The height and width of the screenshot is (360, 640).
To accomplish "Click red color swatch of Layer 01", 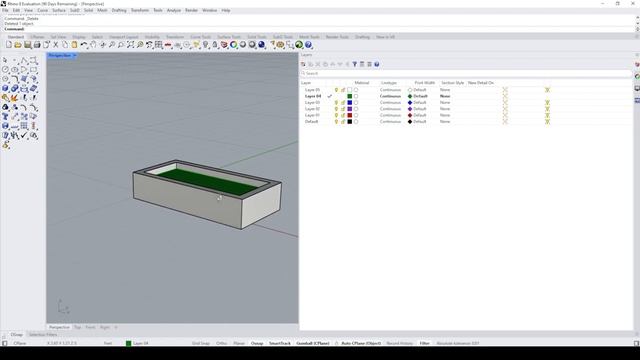I will click(x=349, y=116).
